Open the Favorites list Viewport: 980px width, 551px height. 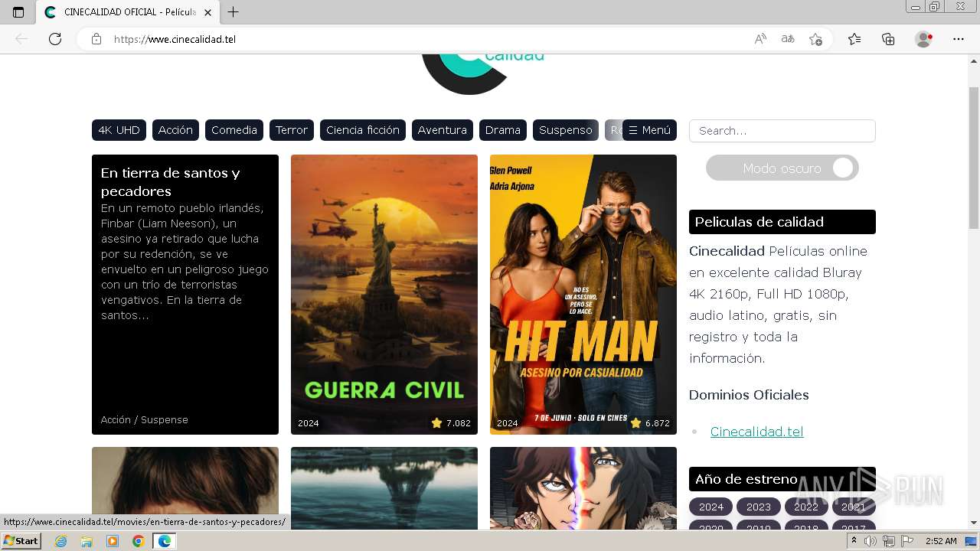854,39
